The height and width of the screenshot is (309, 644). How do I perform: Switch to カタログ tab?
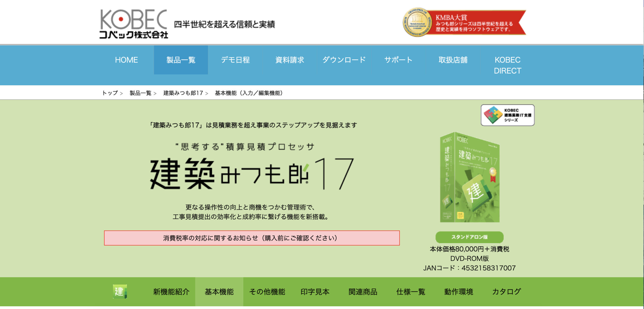[506, 292]
